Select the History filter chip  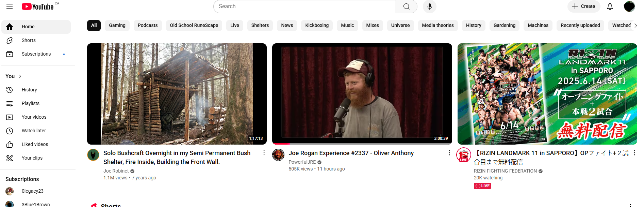(x=474, y=26)
